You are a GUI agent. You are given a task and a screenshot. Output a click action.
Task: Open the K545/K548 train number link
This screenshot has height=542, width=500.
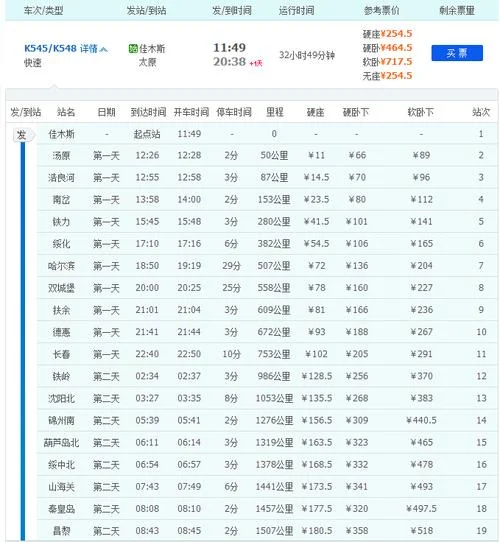point(50,48)
